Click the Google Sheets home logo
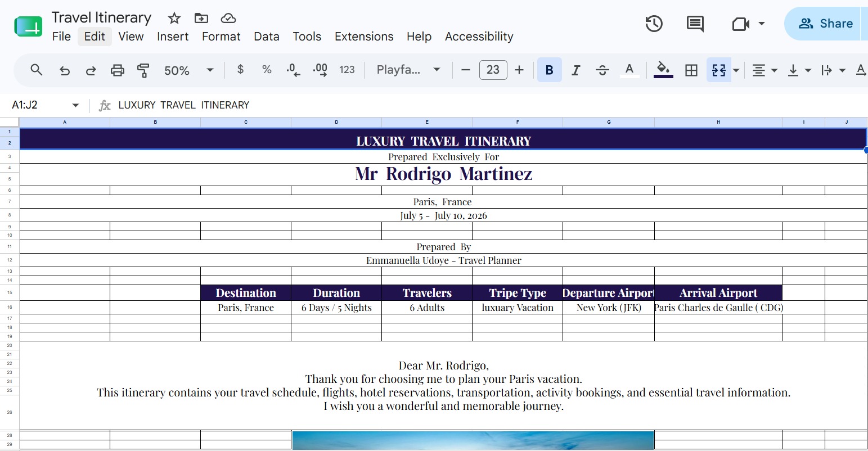 pos(28,26)
